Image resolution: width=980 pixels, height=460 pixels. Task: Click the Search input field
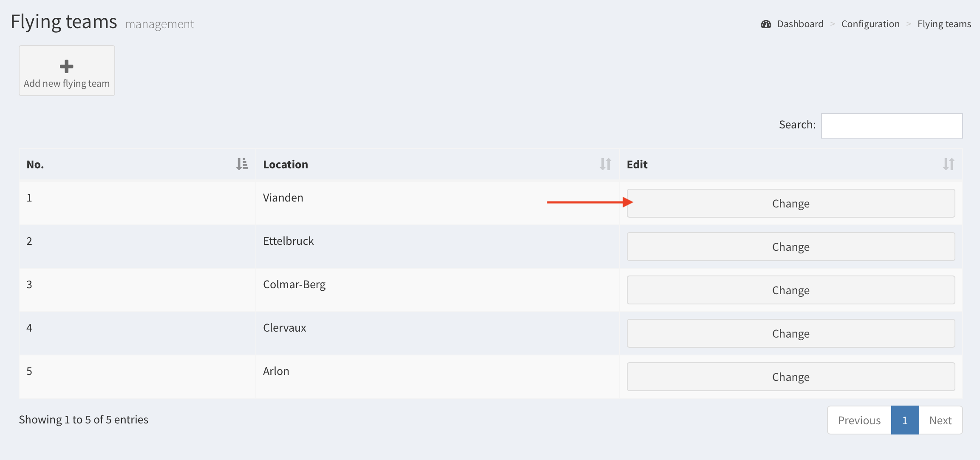892,126
